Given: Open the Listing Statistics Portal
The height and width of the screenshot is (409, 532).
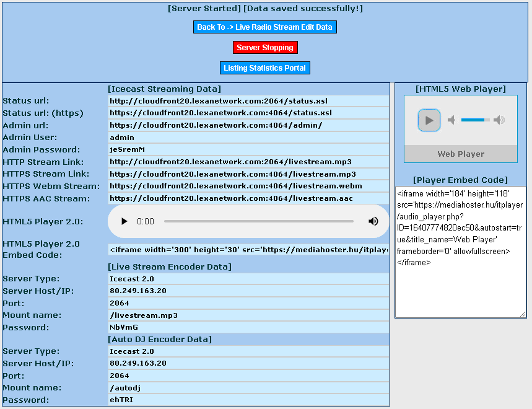Looking at the screenshot, I should coord(264,68).
